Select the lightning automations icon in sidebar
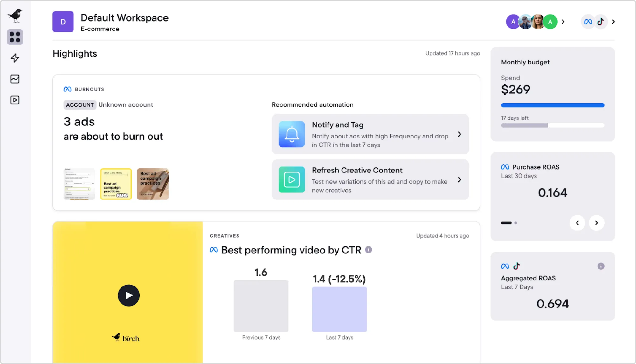This screenshot has height=364, width=636. (15, 58)
